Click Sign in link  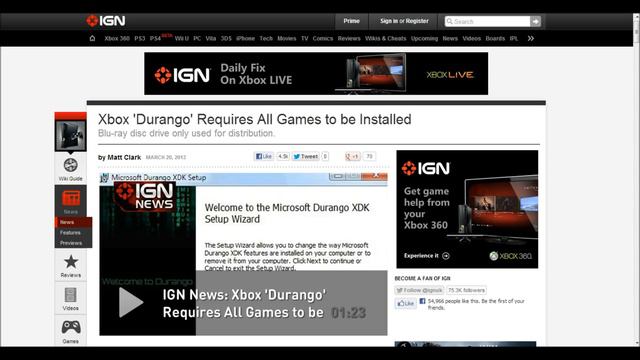point(389,21)
